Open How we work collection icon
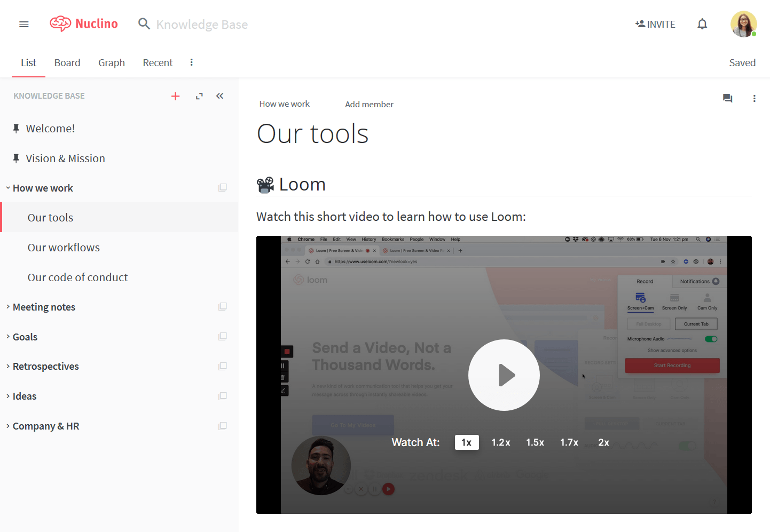770x532 pixels. 223,188
